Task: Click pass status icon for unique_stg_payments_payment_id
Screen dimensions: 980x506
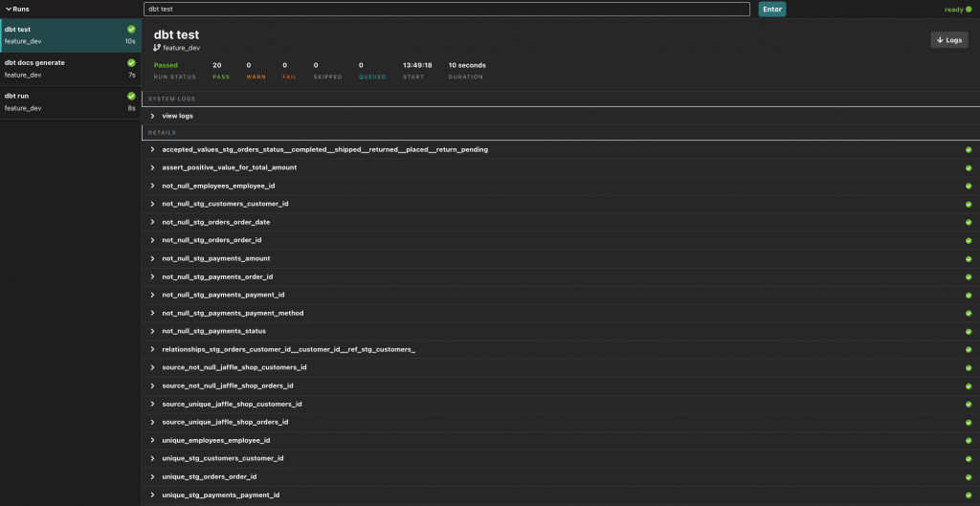Action: [969, 495]
